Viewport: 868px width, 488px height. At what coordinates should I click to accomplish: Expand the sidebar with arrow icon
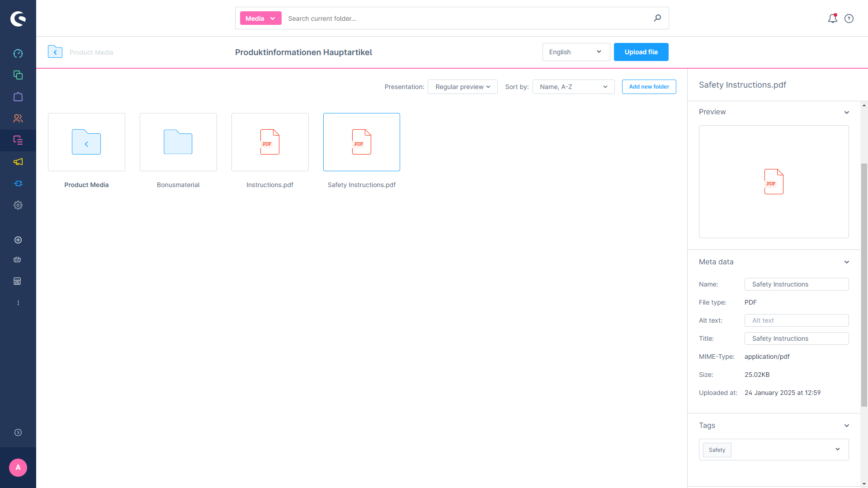(18, 432)
